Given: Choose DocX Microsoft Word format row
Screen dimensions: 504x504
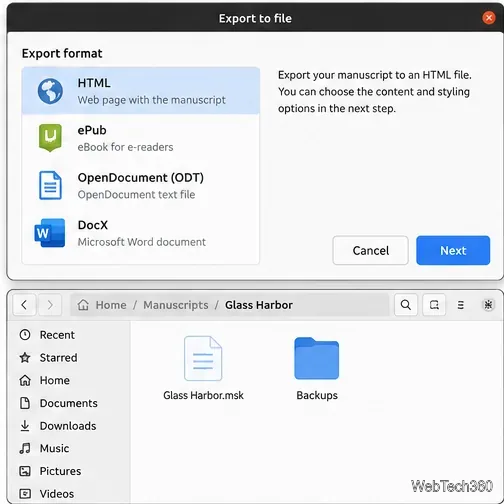Looking at the screenshot, I should coord(141,233).
